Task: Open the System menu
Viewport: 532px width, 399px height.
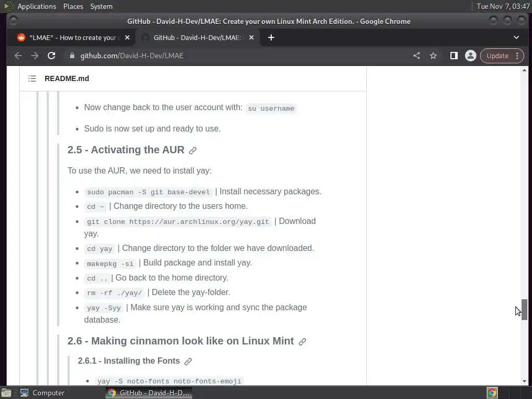Action: 101,6
